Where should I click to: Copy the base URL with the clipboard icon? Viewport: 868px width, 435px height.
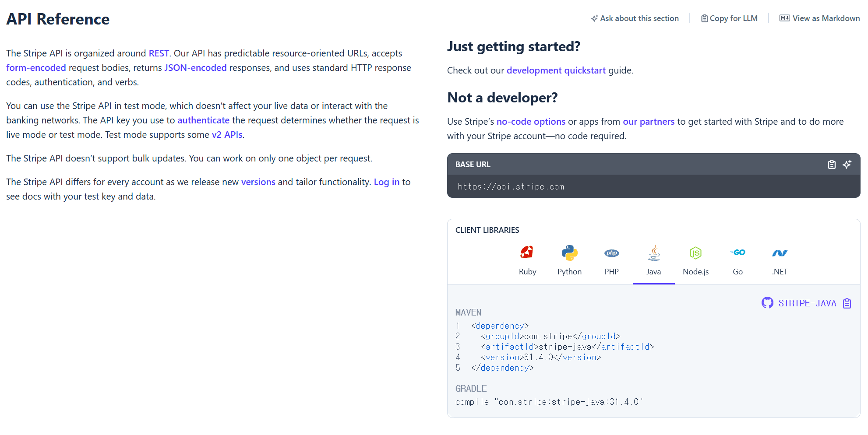(832, 164)
